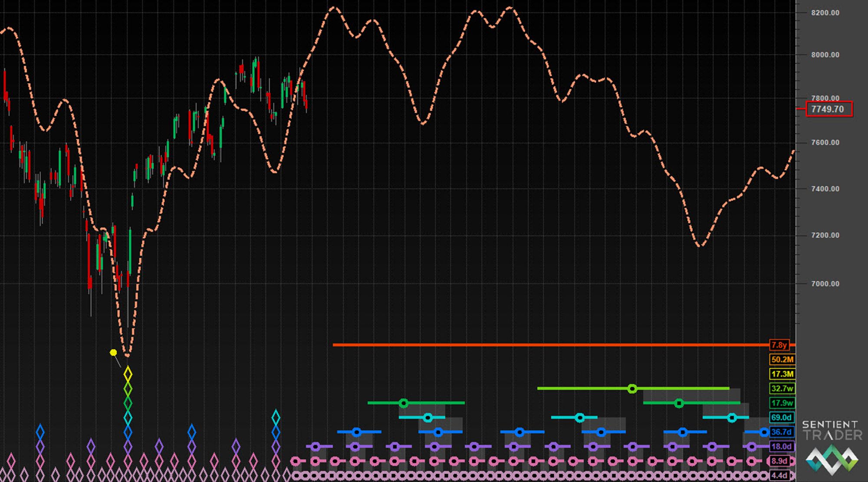Click the Sentient Trader logo

(832, 448)
